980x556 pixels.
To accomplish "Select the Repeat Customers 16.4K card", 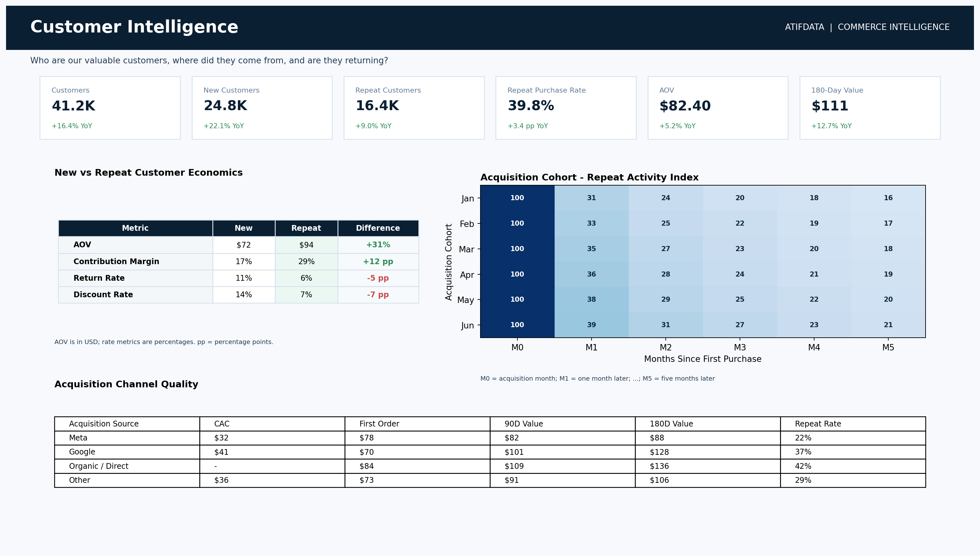I will pyautogui.click(x=414, y=108).
